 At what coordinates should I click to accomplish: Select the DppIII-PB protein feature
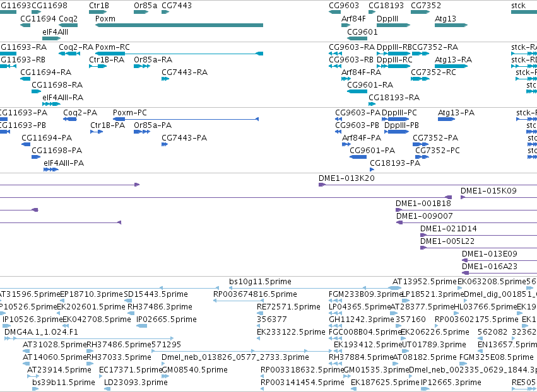(x=396, y=132)
